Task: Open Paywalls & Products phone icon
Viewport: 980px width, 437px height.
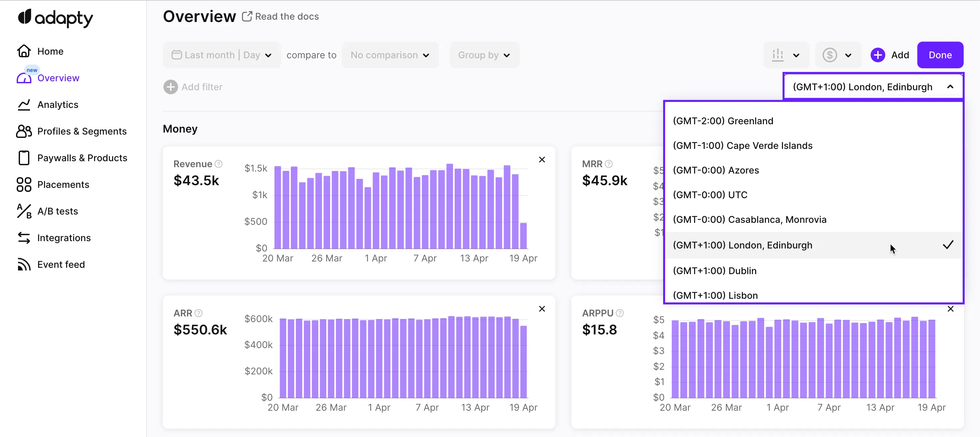Action: (x=24, y=158)
